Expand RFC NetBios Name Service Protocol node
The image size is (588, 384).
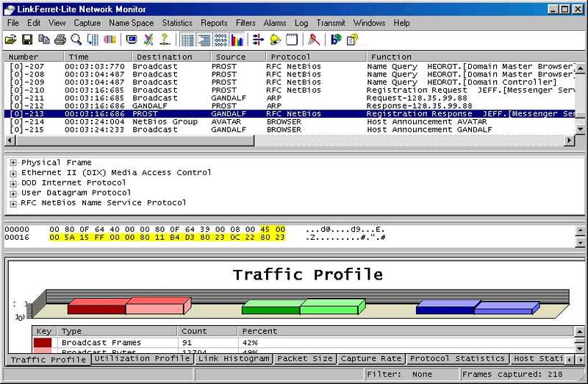(x=13, y=204)
